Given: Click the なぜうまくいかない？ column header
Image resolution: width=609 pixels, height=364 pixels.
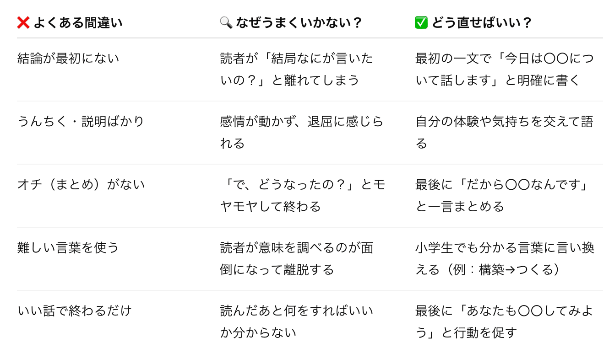Looking at the screenshot, I should [x=299, y=22].
